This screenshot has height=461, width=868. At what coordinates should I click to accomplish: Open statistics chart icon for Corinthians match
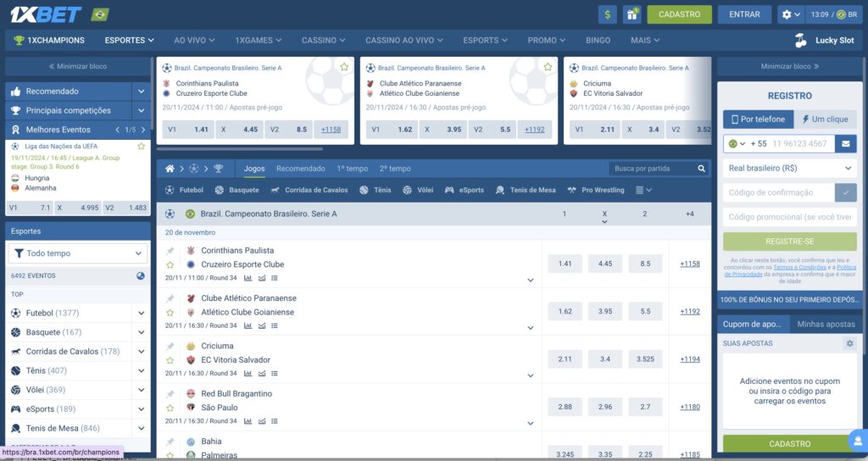[248, 278]
